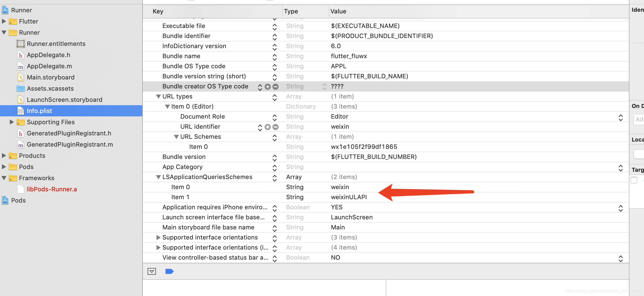Open App Category value dropdown
644x296 pixels.
click(x=621, y=168)
